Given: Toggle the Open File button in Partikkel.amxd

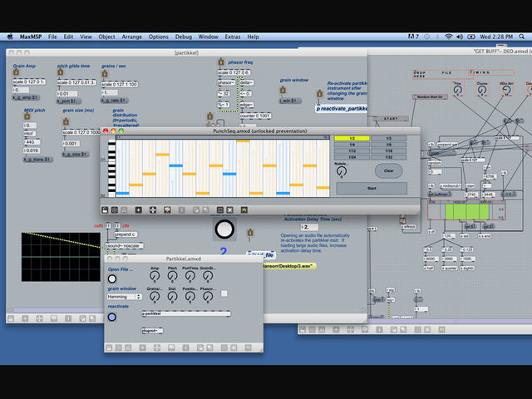Looking at the screenshot, I should 112,279.
